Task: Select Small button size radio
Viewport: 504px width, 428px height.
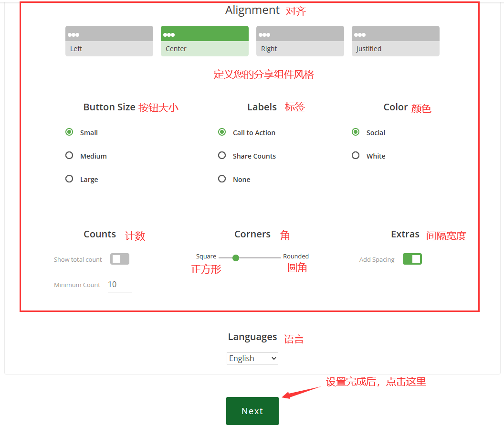Action: click(x=69, y=132)
